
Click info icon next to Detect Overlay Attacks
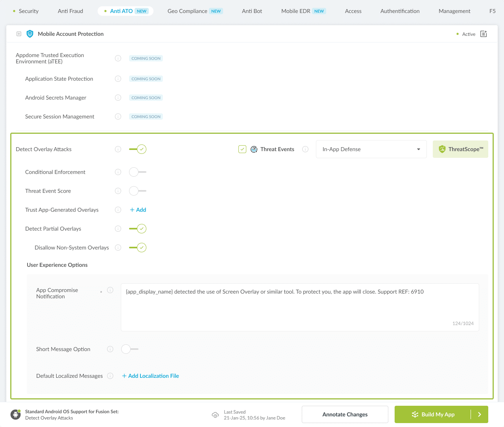[x=118, y=149]
